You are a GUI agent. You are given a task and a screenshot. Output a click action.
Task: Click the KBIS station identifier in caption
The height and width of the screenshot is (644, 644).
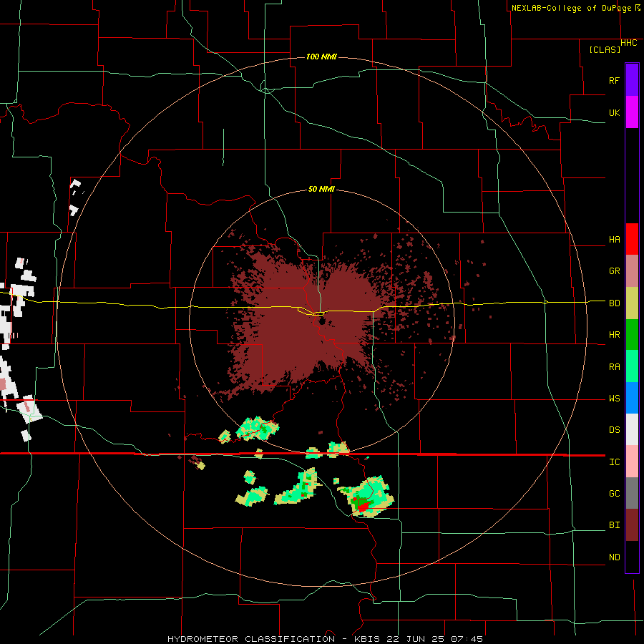(367, 639)
